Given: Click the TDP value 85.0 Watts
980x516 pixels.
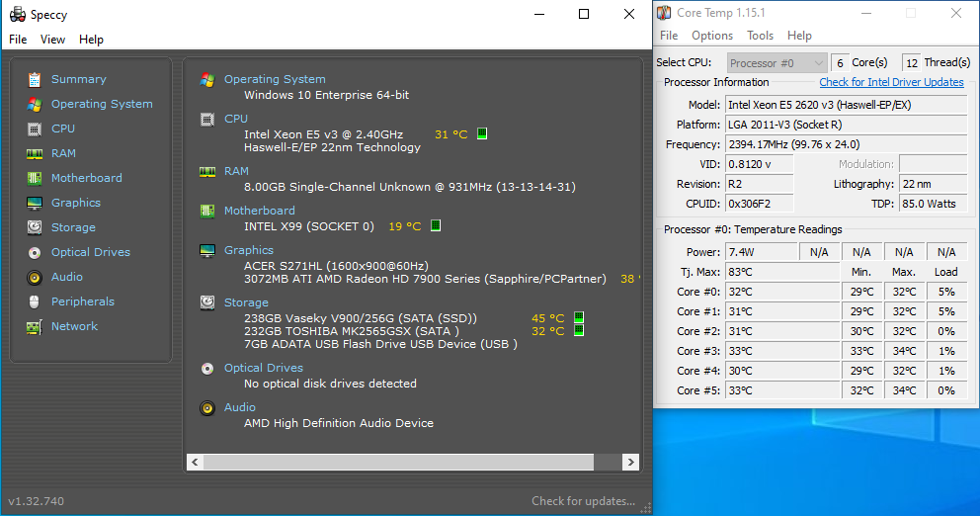Looking at the screenshot, I should click(x=934, y=204).
